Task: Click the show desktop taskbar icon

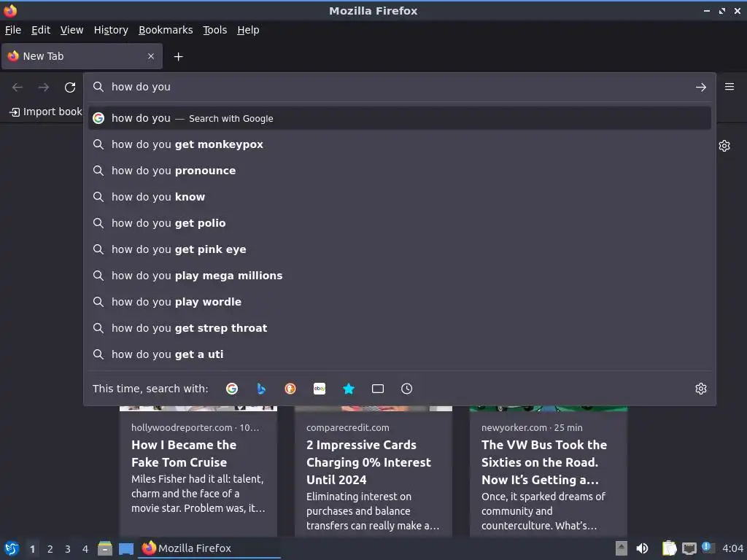Action: pyautogui.click(x=125, y=549)
